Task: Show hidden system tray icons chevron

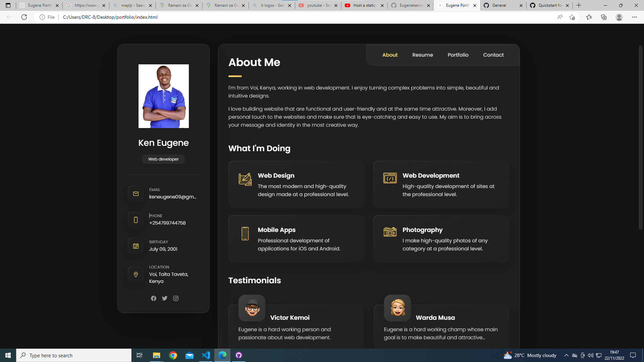Action: [567, 355]
